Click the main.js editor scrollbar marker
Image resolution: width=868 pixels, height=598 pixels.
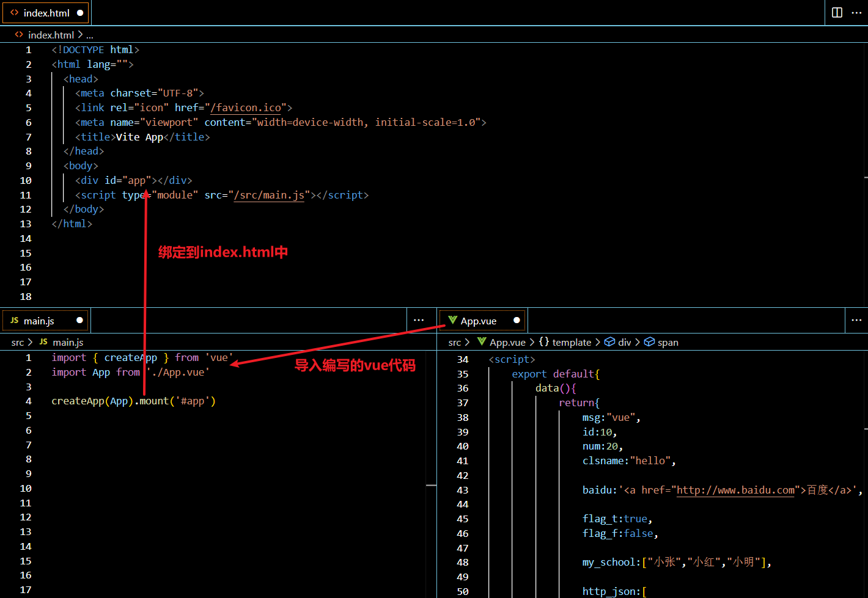click(x=432, y=485)
